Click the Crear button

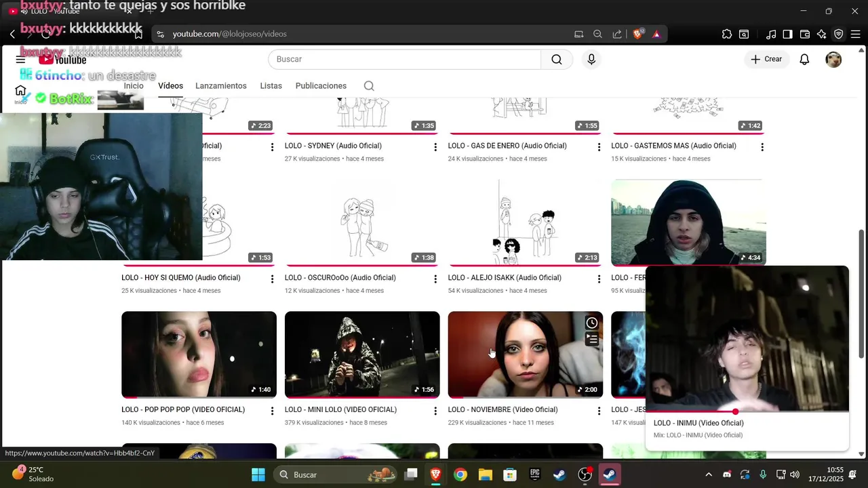pos(766,60)
